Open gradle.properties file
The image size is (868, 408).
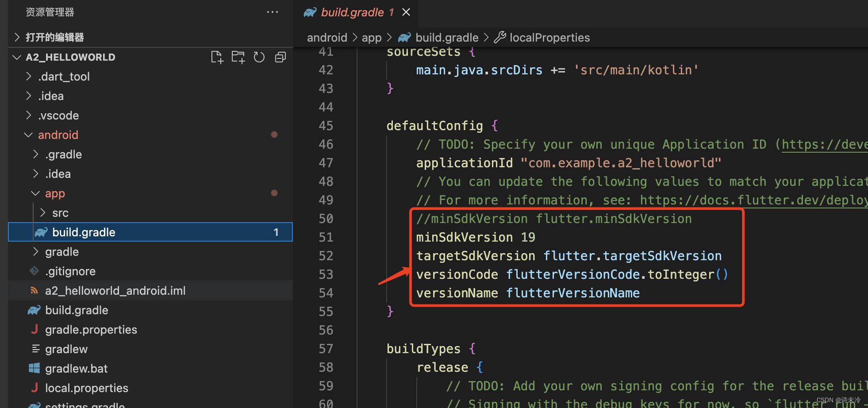pos(150,330)
